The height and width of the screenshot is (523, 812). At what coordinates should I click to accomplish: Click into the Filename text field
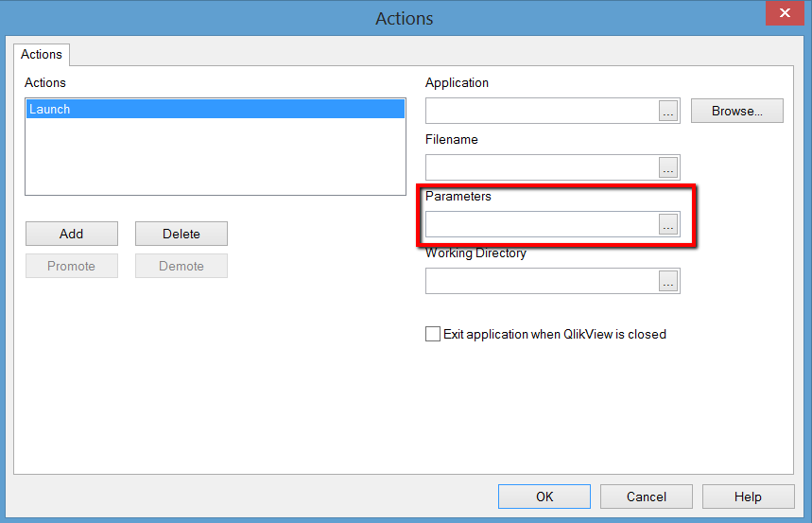[x=541, y=168]
